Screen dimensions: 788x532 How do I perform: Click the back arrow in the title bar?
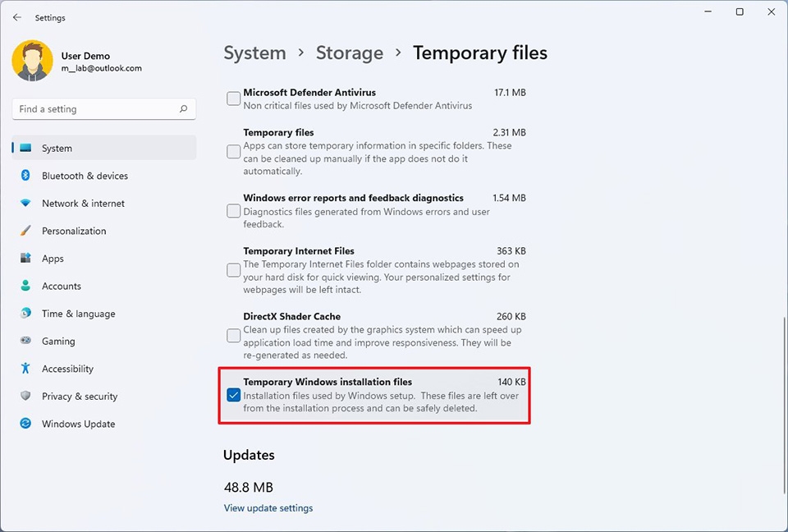coord(16,17)
